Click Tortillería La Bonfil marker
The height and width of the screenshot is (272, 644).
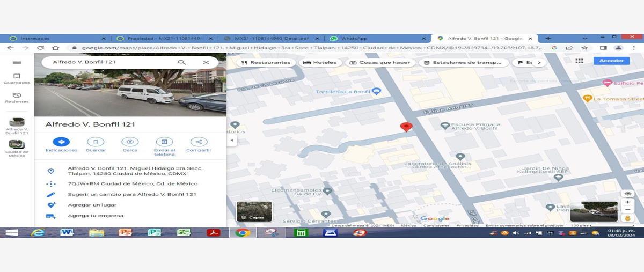(376, 91)
